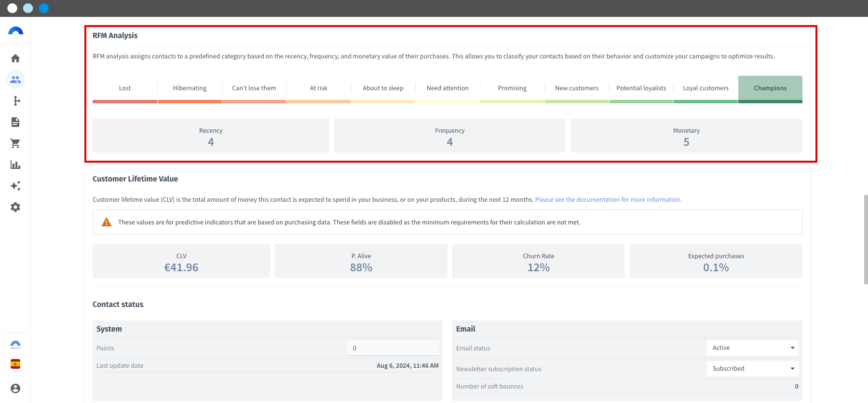Click the Contact status heading
The height and width of the screenshot is (403, 868).
(x=118, y=305)
